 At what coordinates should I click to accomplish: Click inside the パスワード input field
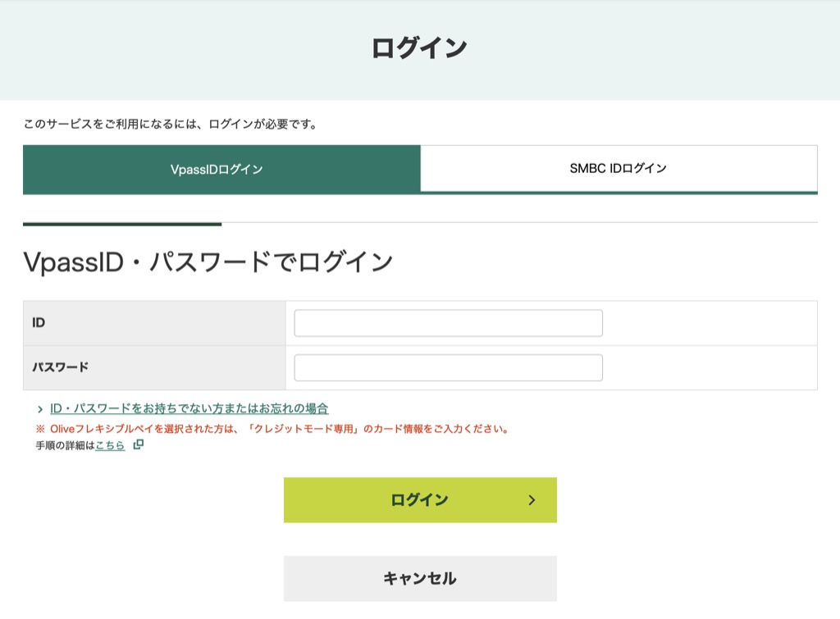click(x=448, y=367)
